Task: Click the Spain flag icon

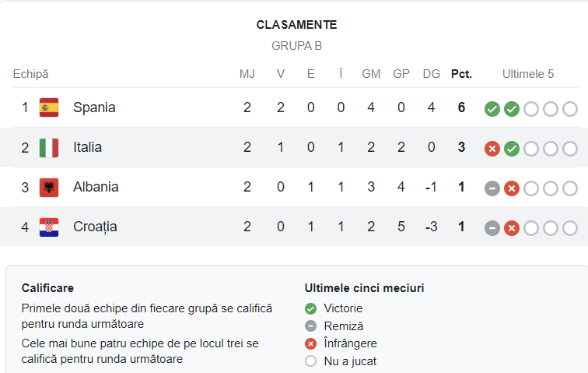Action: click(49, 107)
